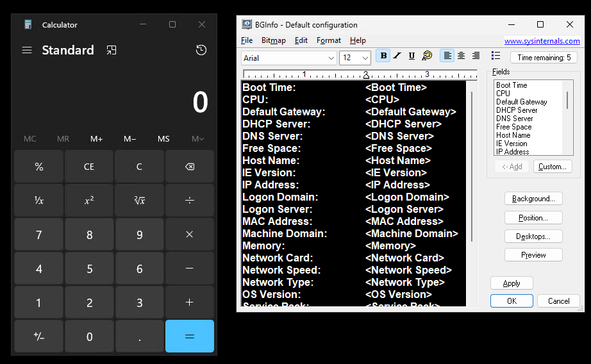Open Calculator history panel

point(201,50)
